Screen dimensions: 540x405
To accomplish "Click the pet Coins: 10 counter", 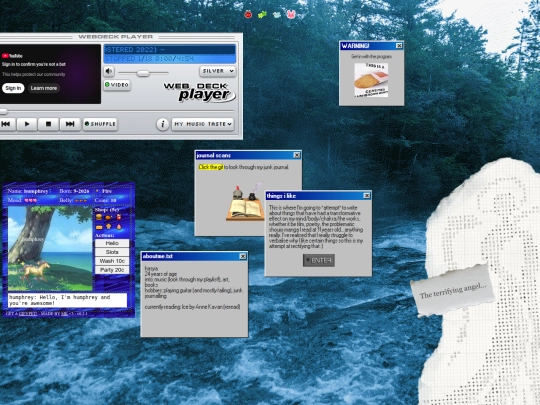I will [x=105, y=200].
